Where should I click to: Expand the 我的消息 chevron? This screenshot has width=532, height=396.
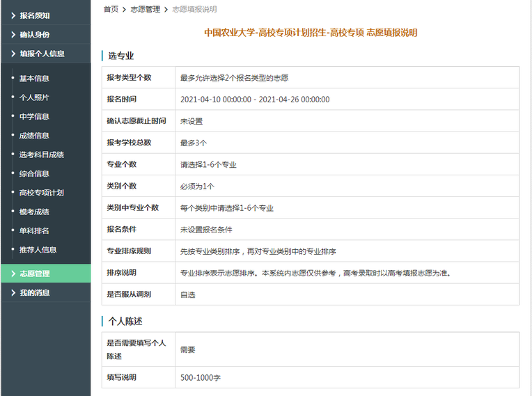(x=13, y=292)
